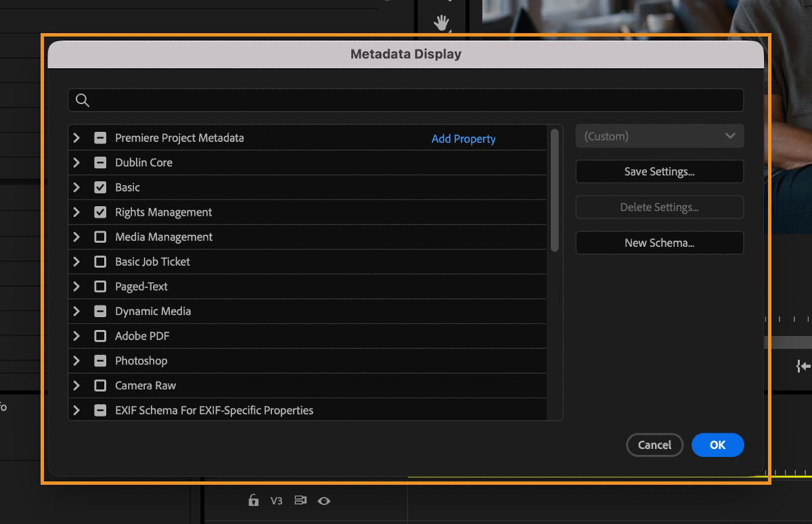Expand the Photoshop metadata group
This screenshot has height=524, width=812.
[x=76, y=360]
